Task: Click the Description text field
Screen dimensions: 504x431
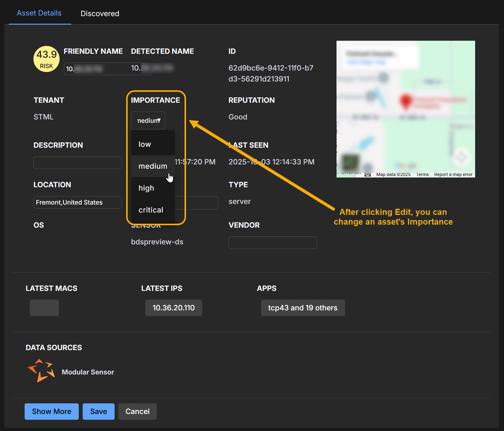Action: point(78,163)
